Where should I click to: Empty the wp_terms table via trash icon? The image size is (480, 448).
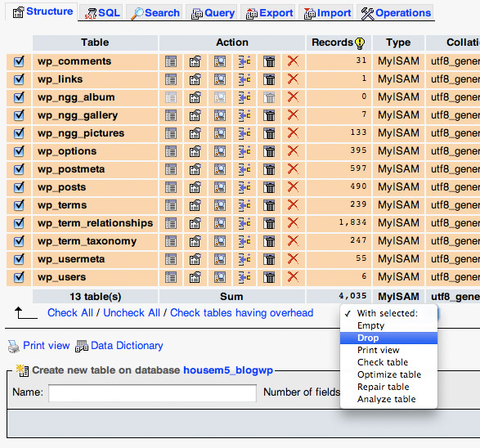(269, 206)
